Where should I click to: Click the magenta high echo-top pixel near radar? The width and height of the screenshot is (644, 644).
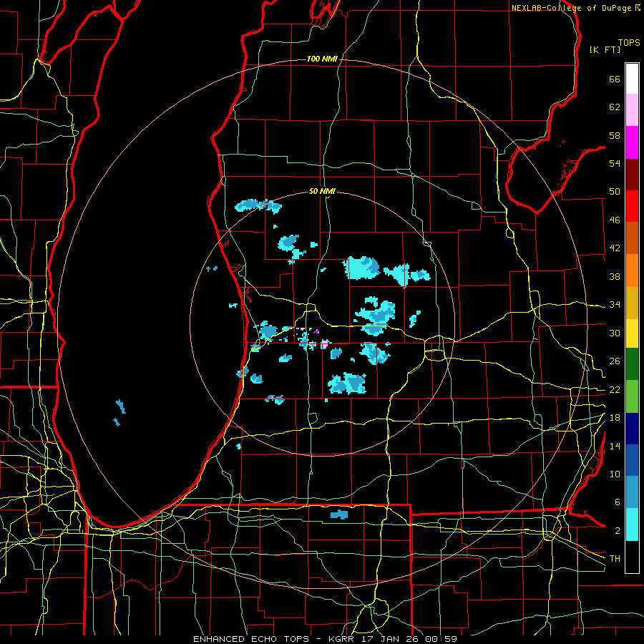(x=316, y=331)
